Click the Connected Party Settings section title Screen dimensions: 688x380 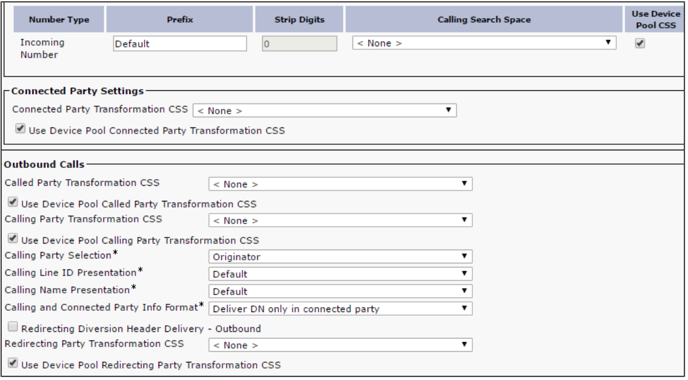click(x=77, y=91)
